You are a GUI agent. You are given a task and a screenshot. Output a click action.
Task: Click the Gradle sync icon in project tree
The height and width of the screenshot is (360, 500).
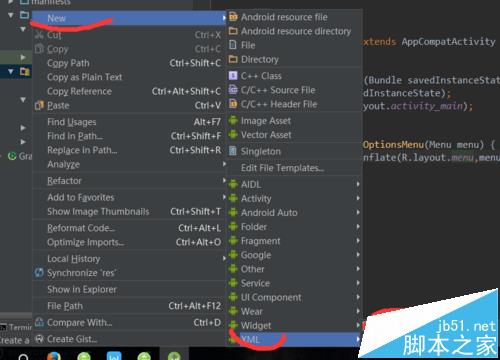12,156
